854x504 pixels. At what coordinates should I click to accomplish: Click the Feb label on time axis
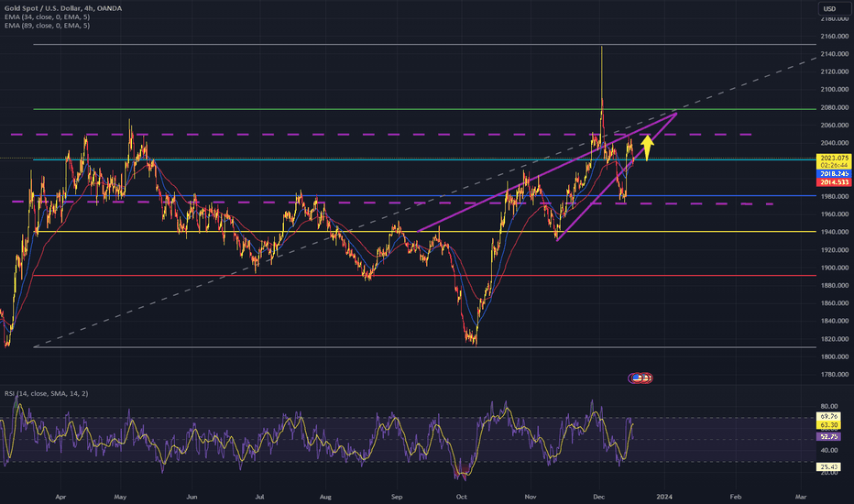pos(735,497)
